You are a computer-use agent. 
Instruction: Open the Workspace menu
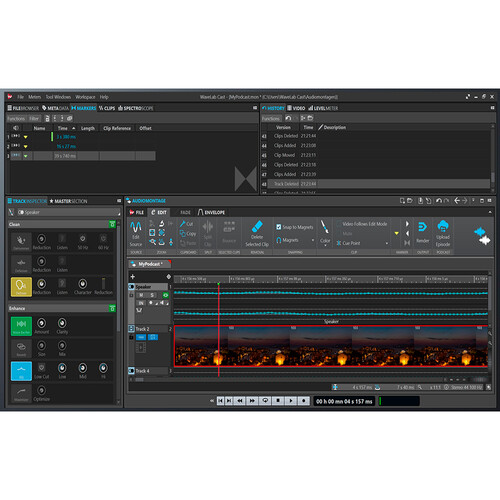tap(85, 97)
